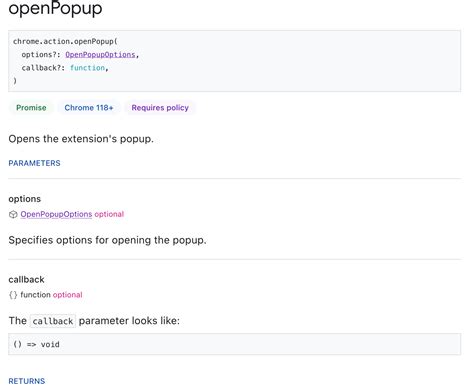This screenshot has height=389, width=474.
Task: Click the inline callback code chip
Action: click(x=53, y=321)
